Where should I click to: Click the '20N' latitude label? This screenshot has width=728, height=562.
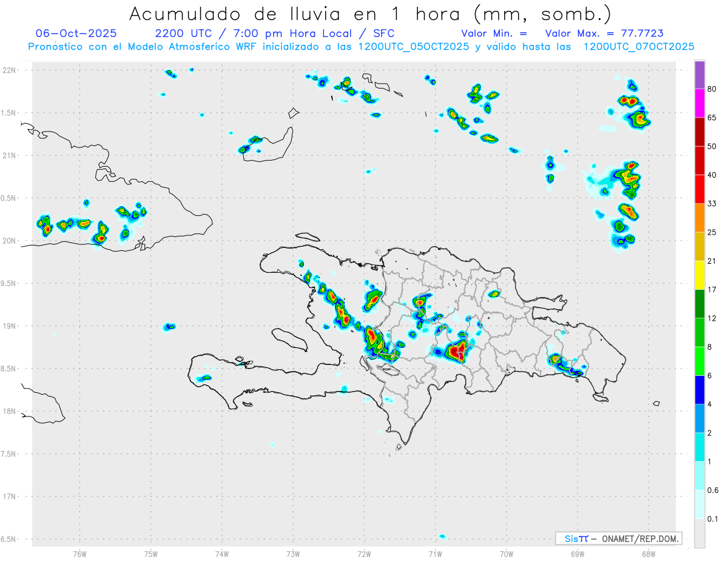[10, 241]
